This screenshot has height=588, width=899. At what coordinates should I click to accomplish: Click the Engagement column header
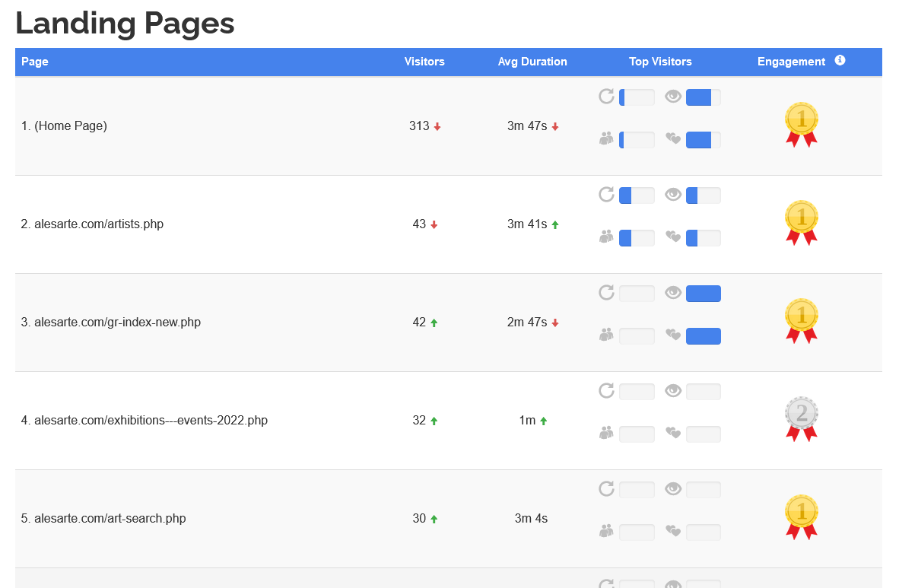(791, 62)
